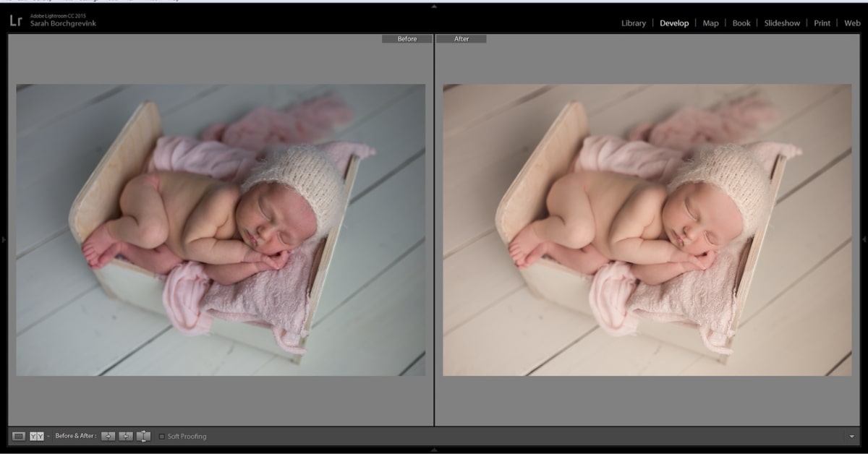Click the After label

(x=461, y=39)
